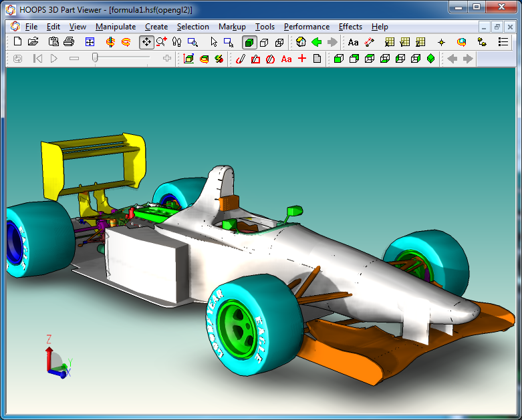Click the walk footprints tool
522x420 pixels.
pos(176,42)
